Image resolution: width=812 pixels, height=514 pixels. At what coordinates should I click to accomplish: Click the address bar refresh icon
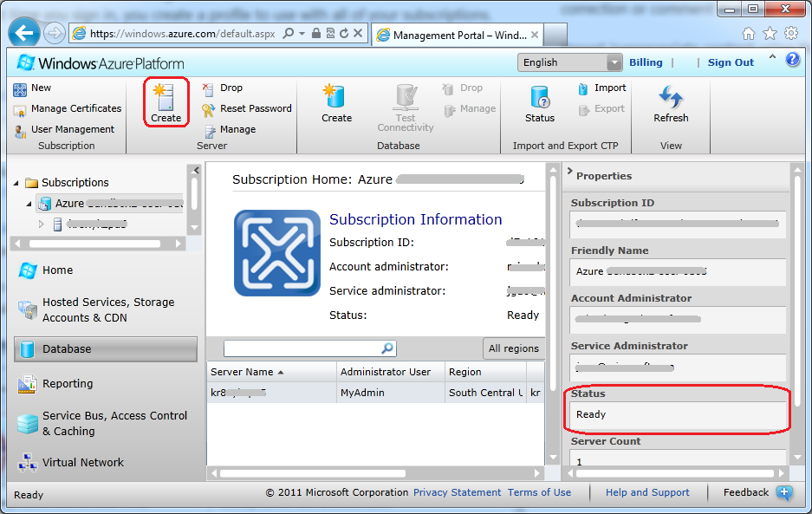click(x=344, y=34)
